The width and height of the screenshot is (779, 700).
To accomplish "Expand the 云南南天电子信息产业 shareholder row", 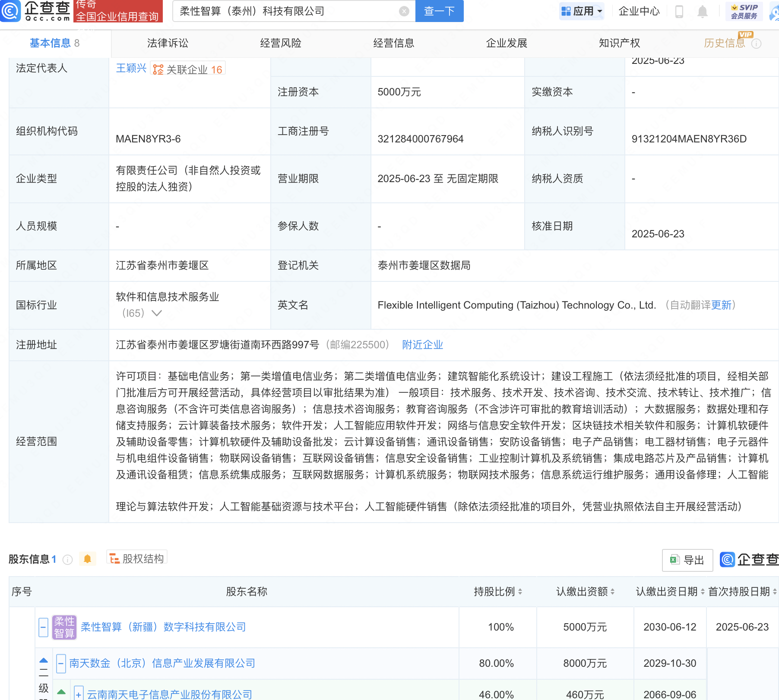I will [x=79, y=694].
